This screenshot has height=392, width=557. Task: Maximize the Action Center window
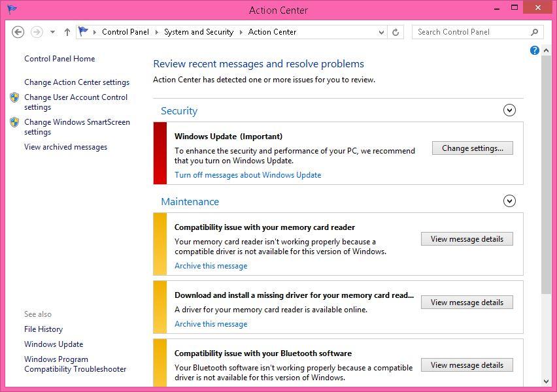click(x=515, y=7)
